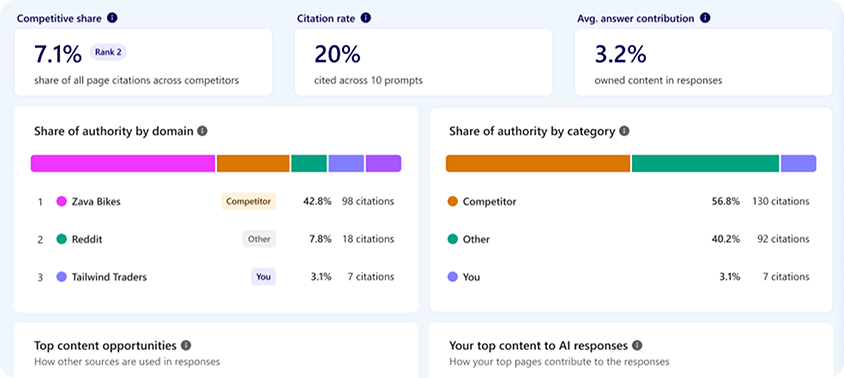Open the Tailwind Traders domain name
The width and height of the screenshot is (844, 378).
(x=109, y=277)
